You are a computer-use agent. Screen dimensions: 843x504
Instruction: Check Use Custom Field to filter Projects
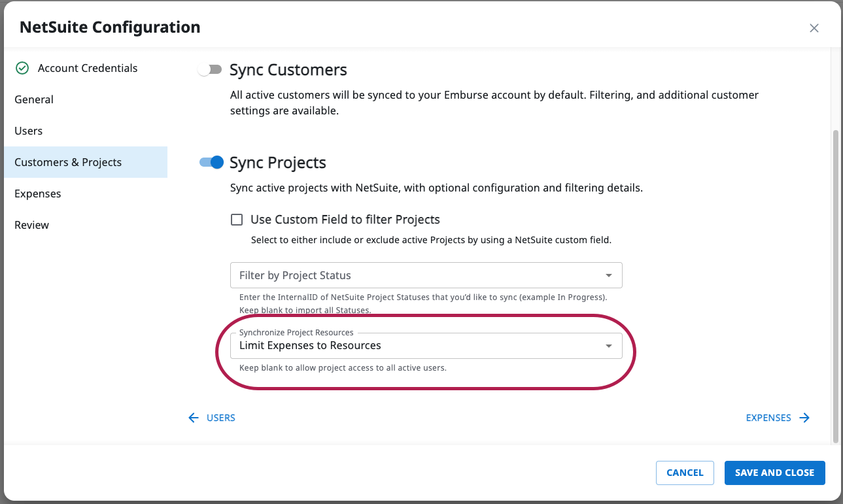(237, 220)
